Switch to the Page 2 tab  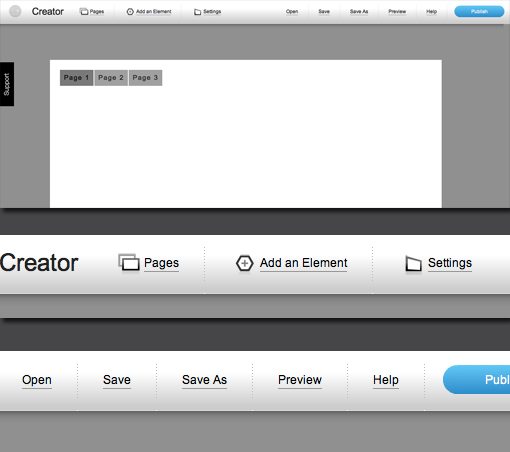click(x=111, y=78)
